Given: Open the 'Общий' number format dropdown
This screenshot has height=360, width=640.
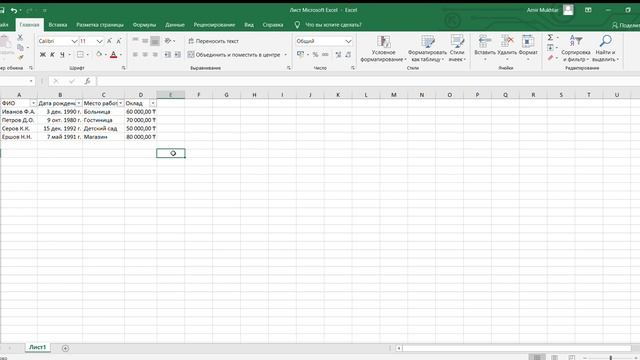Looking at the screenshot, I should [x=348, y=41].
